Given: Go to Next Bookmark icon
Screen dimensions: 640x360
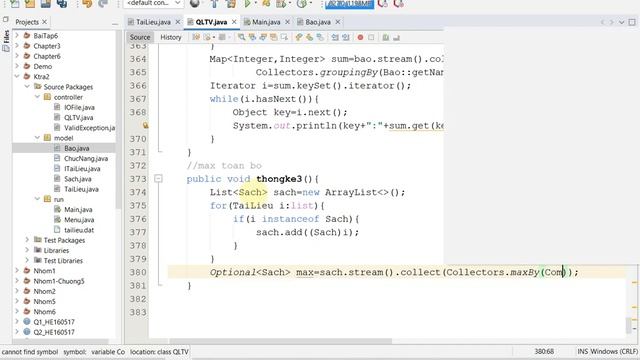Looking at the screenshot, I should (310, 37).
